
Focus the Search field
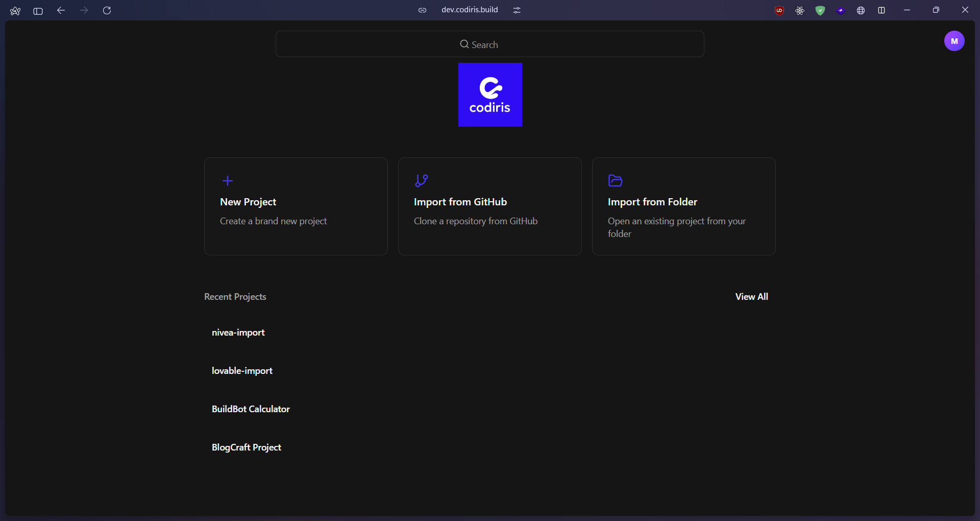[490, 44]
